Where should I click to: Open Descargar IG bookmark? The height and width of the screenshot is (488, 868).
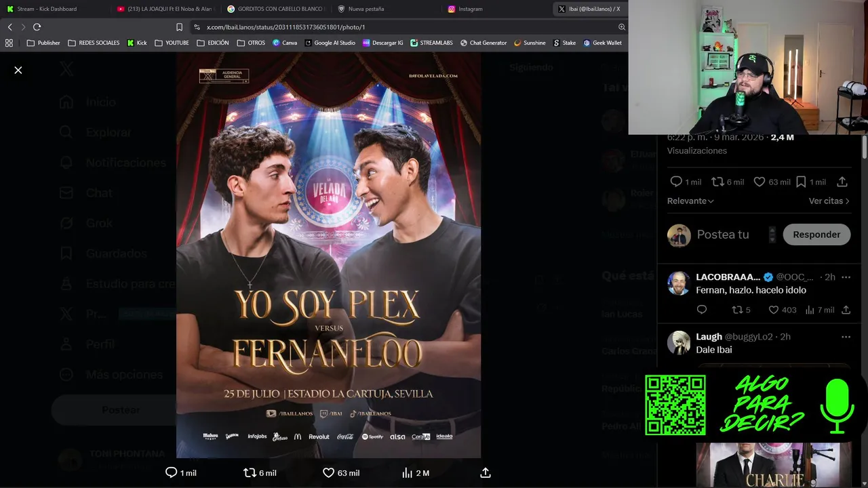click(x=383, y=43)
